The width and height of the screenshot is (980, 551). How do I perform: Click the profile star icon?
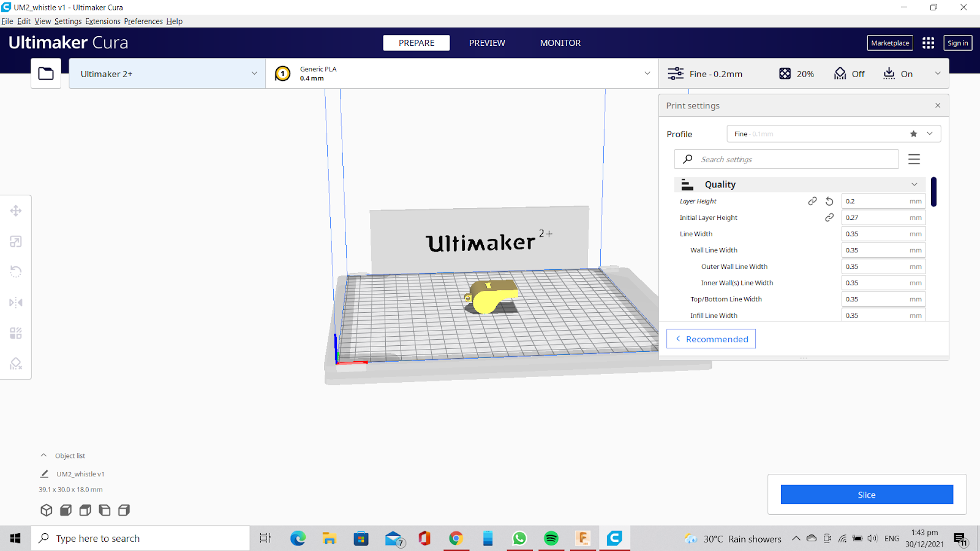pos(914,133)
